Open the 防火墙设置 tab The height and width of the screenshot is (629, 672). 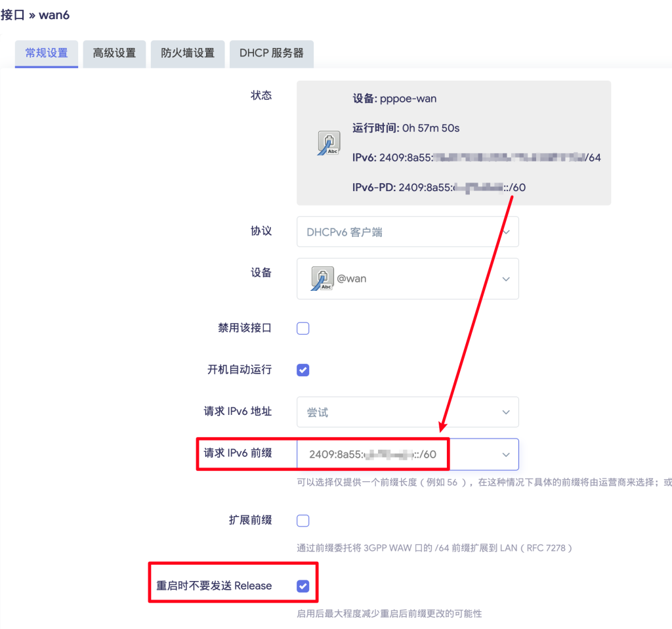(x=188, y=54)
